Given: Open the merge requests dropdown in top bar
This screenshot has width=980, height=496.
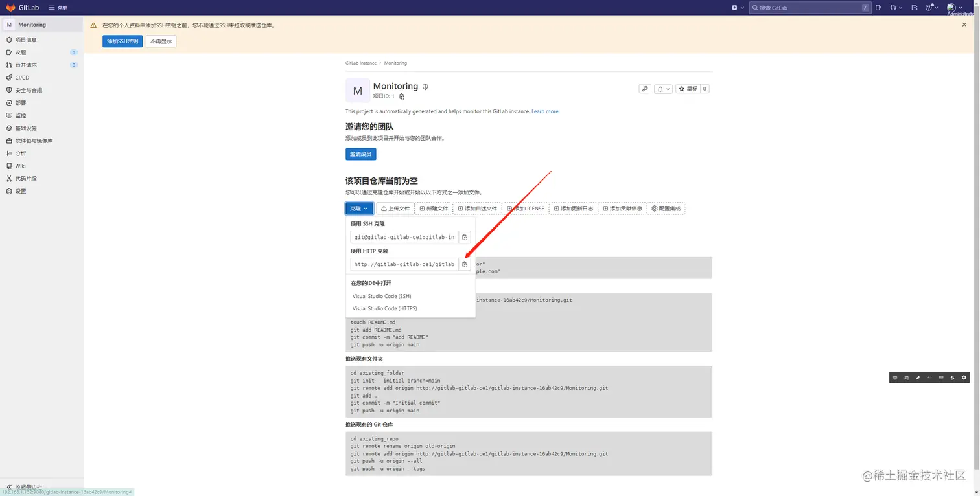Looking at the screenshot, I should (x=896, y=8).
